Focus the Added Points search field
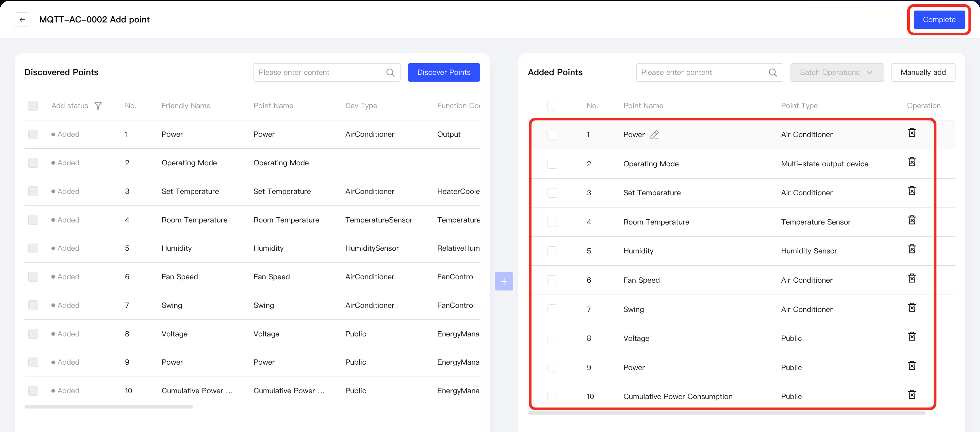The height and width of the screenshot is (432, 980). (709, 72)
